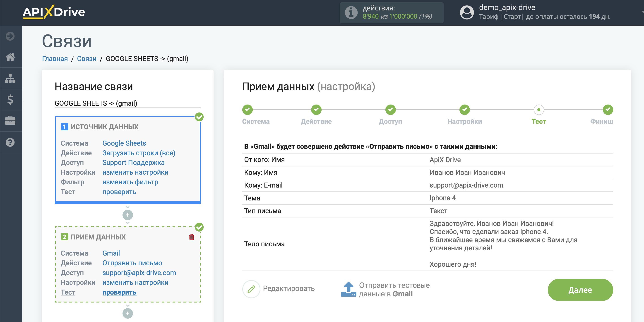
Task: Click the upload icon for sending test data
Action: [x=348, y=289]
